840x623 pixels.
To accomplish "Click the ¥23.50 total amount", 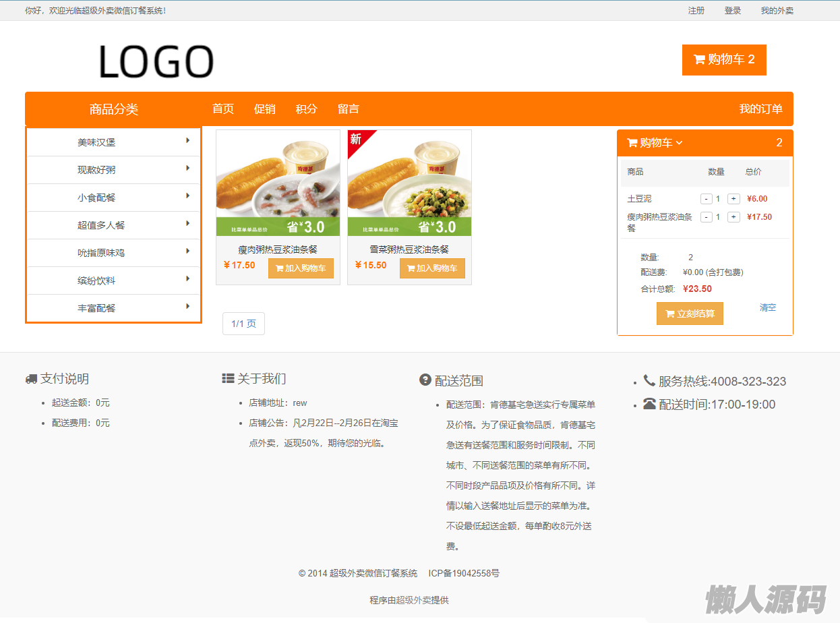I will point(697,289).
